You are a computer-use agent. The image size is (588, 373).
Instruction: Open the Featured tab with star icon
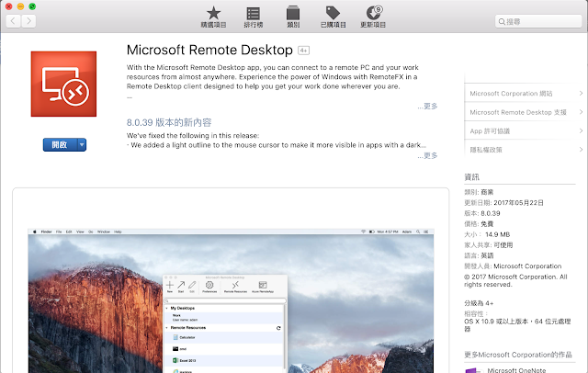(213, 17)
